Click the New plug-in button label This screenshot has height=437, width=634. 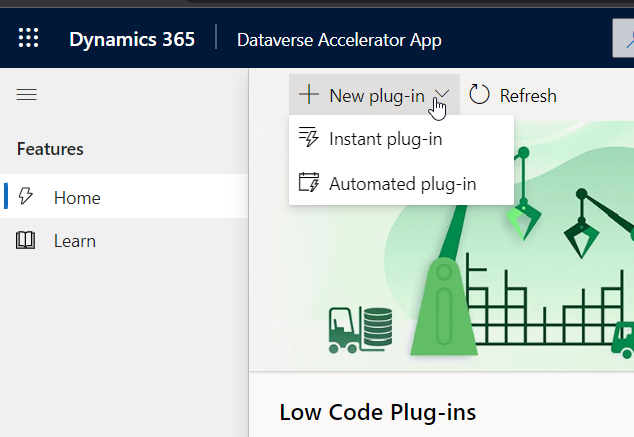[376, 96]
